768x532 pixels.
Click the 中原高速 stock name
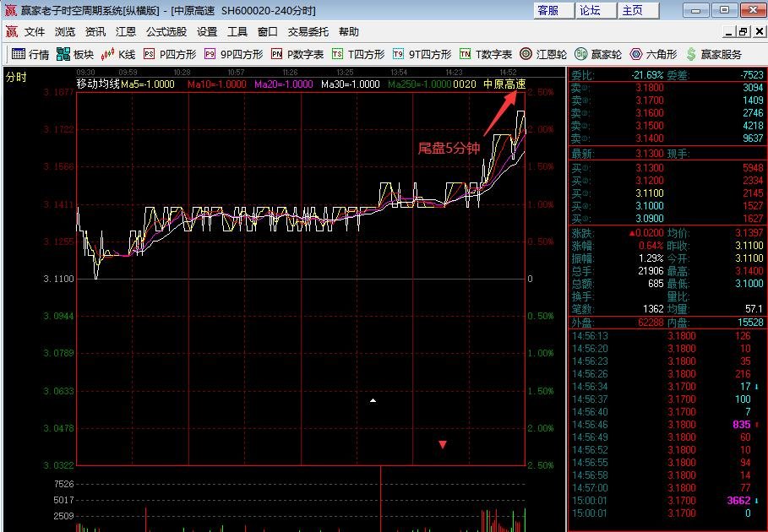(504, 84)
